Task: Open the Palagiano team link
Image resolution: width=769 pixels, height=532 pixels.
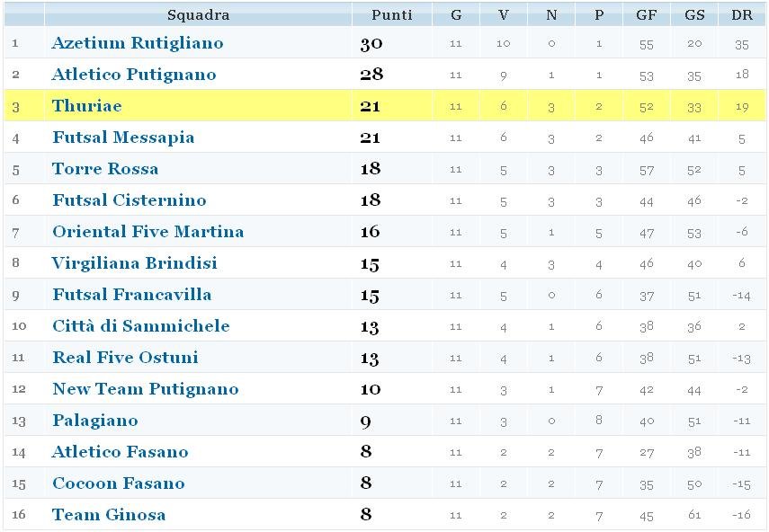Action: pos(95,421)
